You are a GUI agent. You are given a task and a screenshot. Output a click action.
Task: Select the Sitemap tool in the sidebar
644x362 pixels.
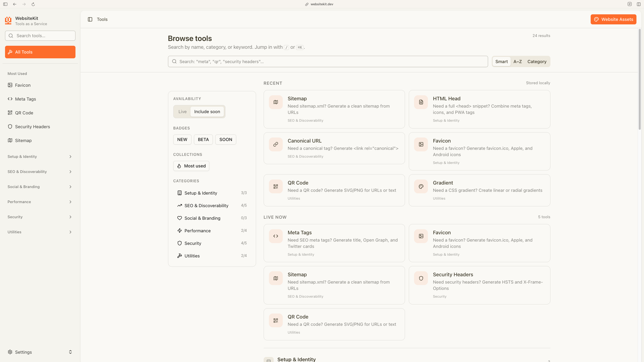23,140
